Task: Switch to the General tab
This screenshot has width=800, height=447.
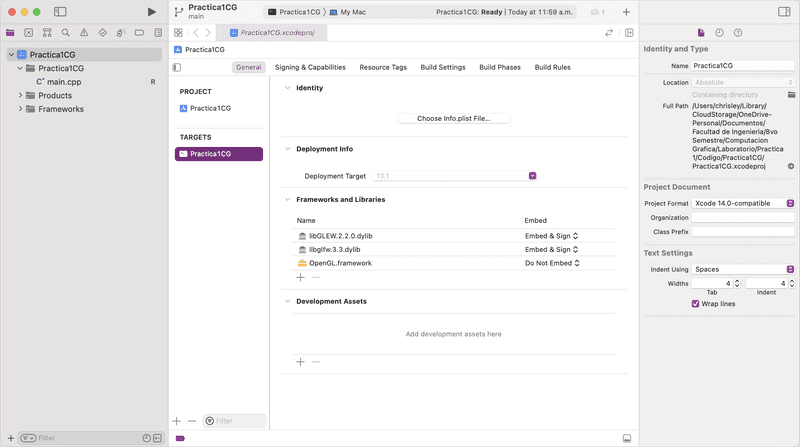Action: tap(248, 67)
